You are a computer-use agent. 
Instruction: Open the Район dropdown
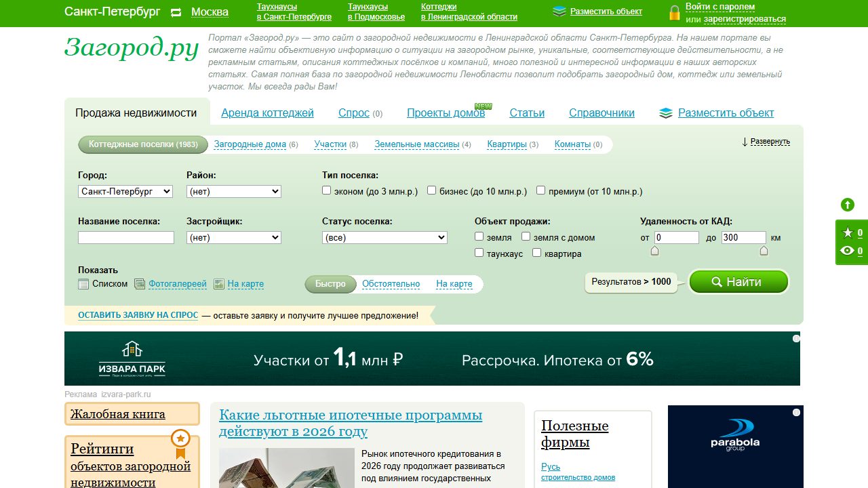click(234, 192)
